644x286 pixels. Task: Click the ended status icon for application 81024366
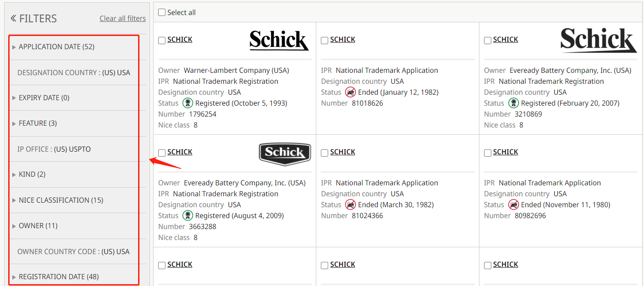(350, 204)
